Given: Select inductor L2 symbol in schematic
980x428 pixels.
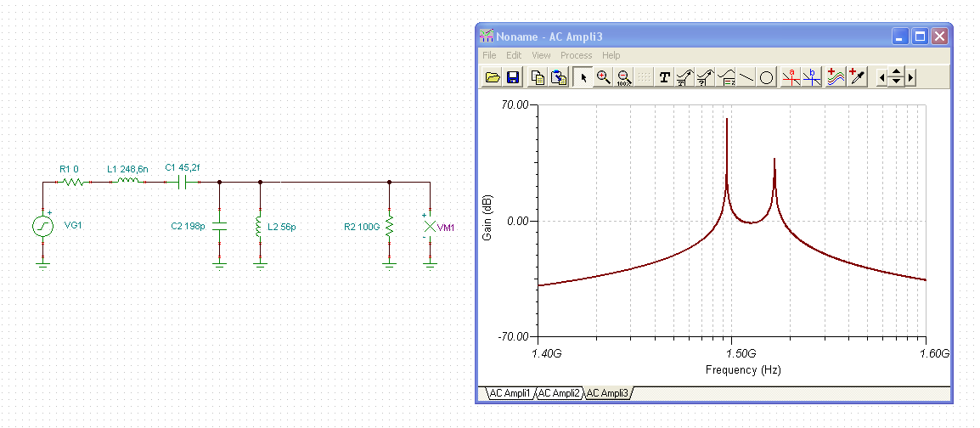Looking at the screenshot, I should (260, 226).
